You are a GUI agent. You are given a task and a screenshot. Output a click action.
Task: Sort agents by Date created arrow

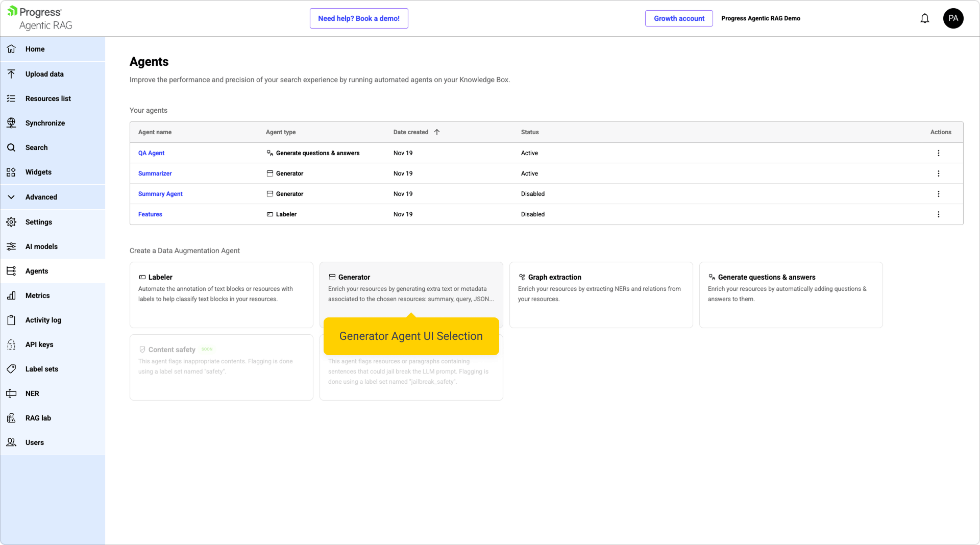pyautogui.click(x=437, y=132)
